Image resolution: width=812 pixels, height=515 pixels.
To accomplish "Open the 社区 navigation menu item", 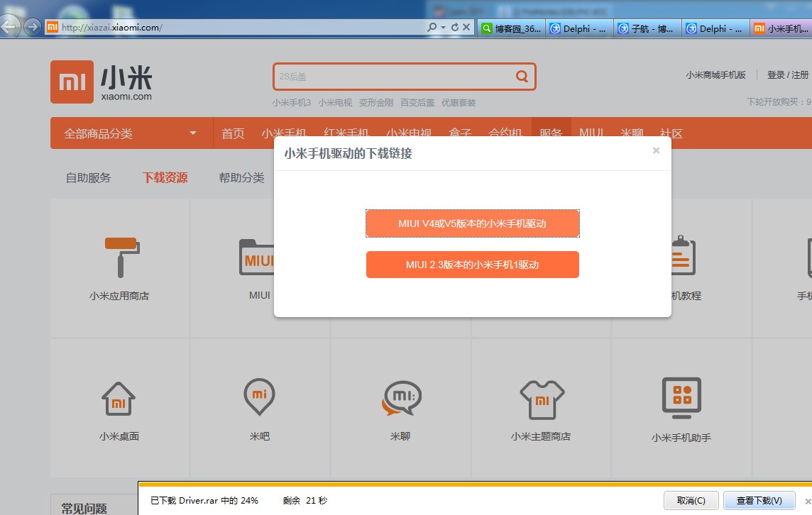I will tap(671, 133).
